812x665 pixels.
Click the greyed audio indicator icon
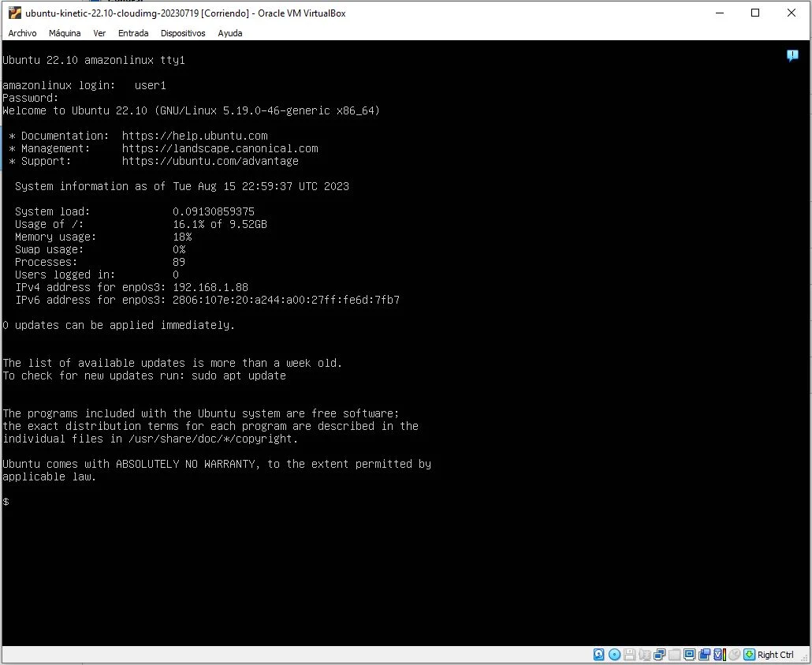645,655
